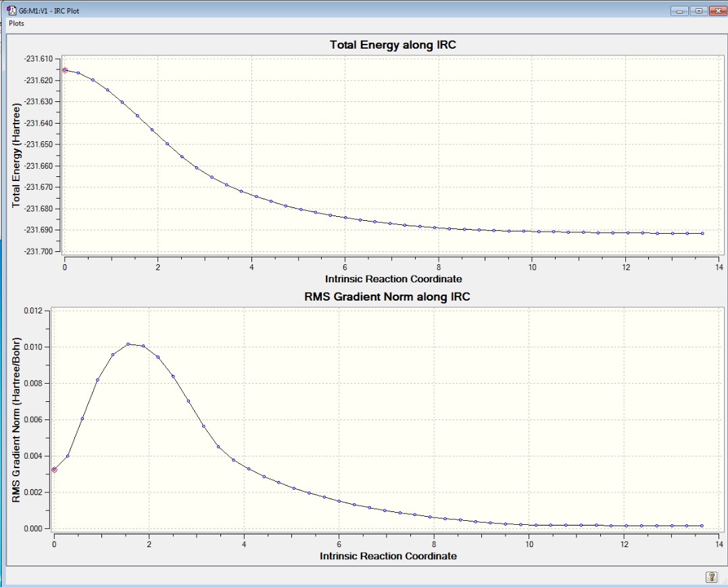728x587 pixels.
Task: Click the 0.010 tick label
Action: pyautogui.click(x=34, y=347)
